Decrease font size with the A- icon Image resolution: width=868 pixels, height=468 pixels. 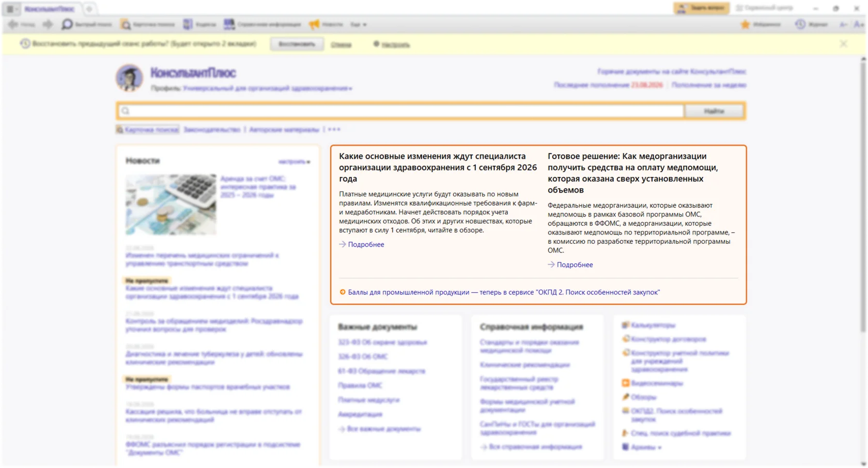click(844, 24)
